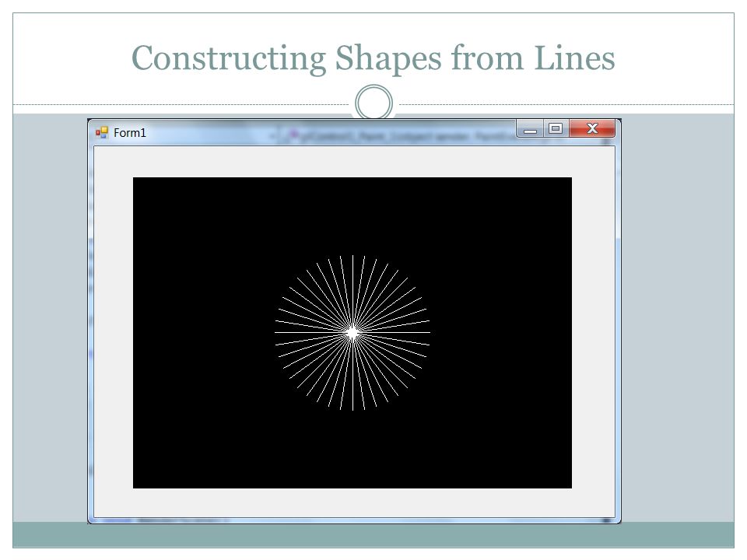This screenshot has height=560, width=747.
Task: Click the Form1 application icon in title bar
Action: click(102, 133)
